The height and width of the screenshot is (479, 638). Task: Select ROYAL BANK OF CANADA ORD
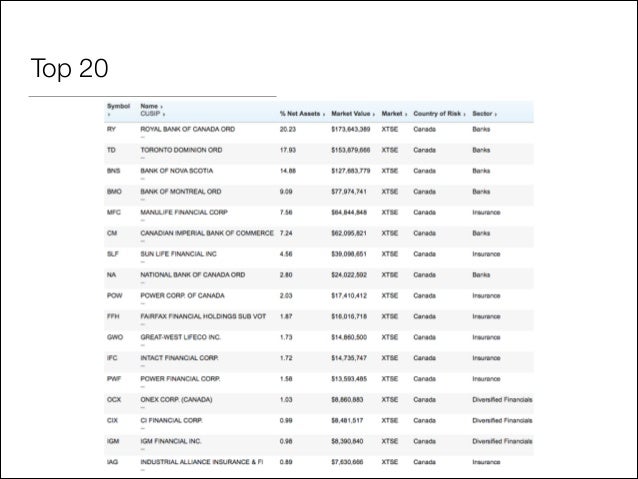(188, 129)
